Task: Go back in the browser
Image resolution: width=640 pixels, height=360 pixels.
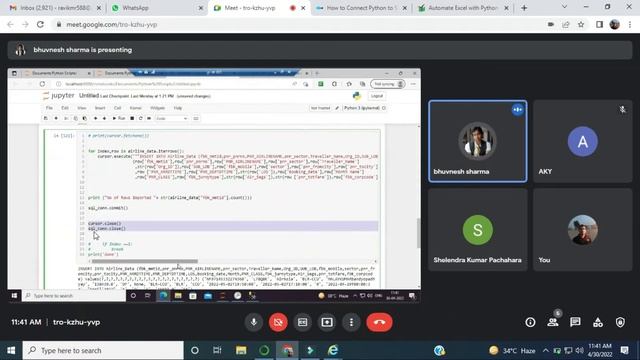Action: pos(10,24)
